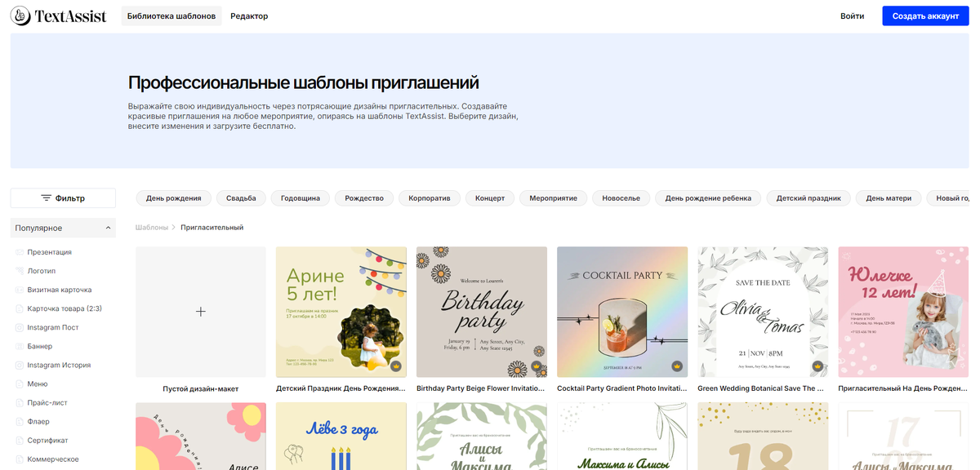Open the pink flower Алисе template thumbnail

coord(201,437)
